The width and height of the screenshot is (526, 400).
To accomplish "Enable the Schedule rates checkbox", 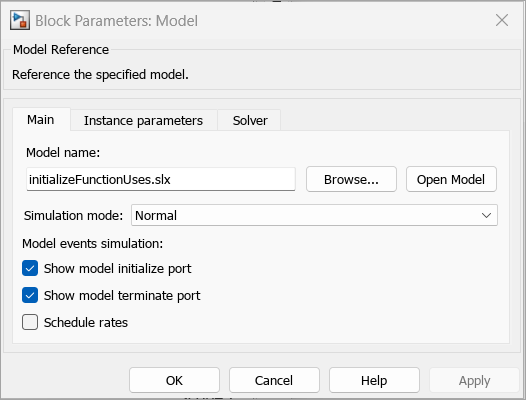I will pos(30,322).
